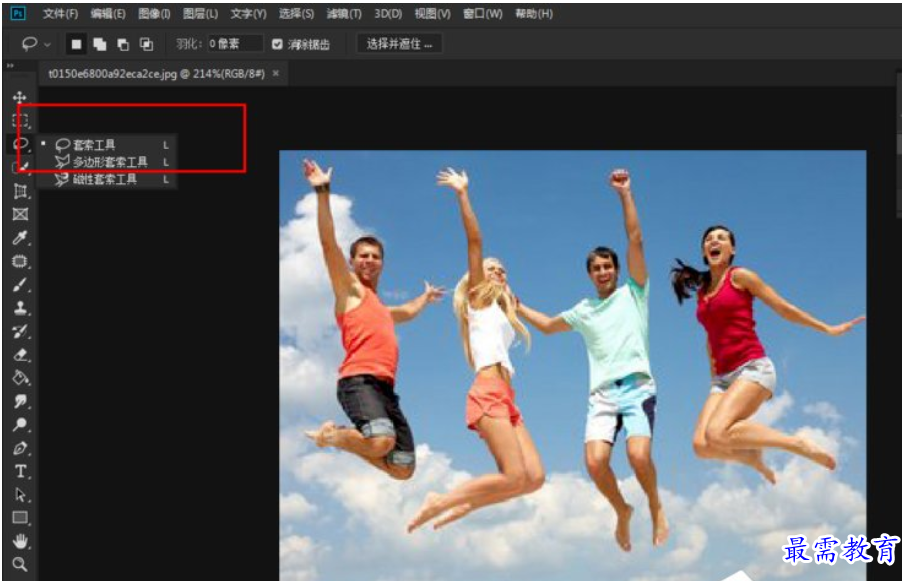Click the 选择并遮住 button

click(399, 44)
